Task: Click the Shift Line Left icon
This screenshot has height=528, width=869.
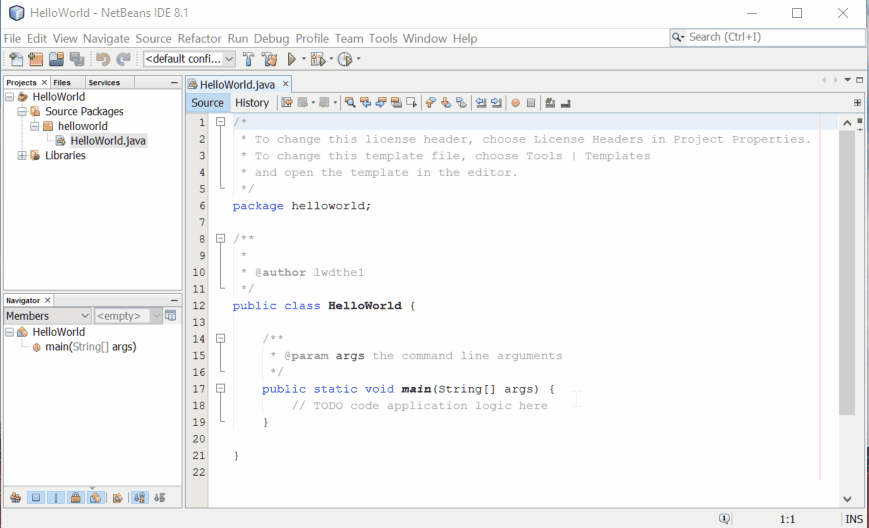Action: click(480, 102)
